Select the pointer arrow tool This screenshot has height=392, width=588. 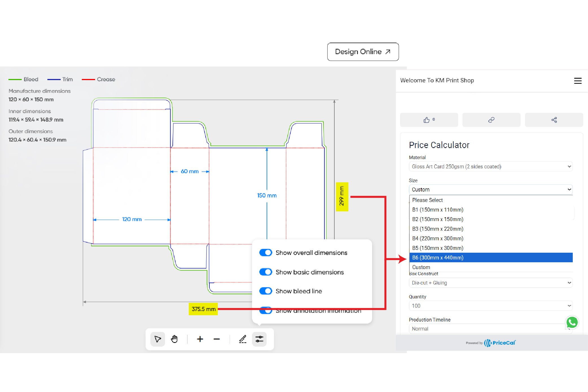point(157,339)
